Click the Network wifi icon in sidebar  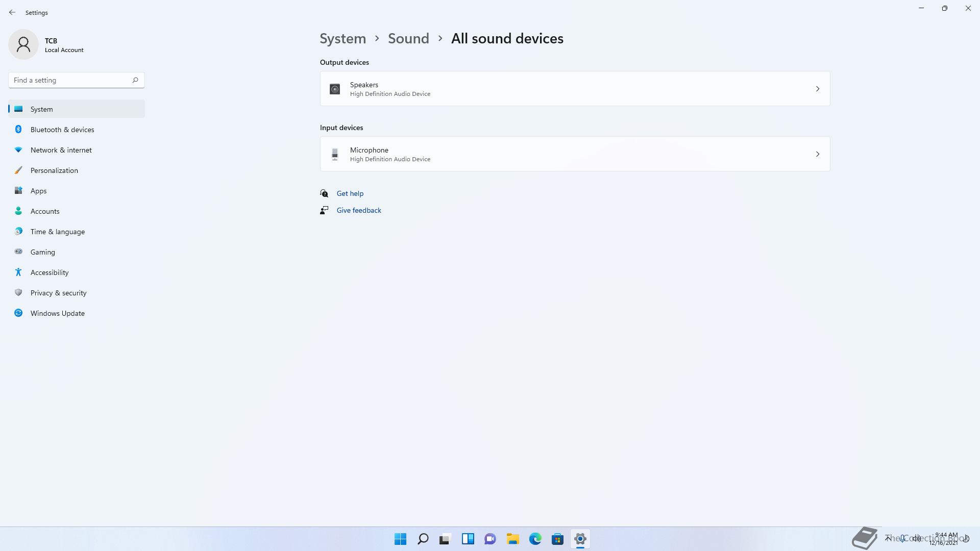18,149
